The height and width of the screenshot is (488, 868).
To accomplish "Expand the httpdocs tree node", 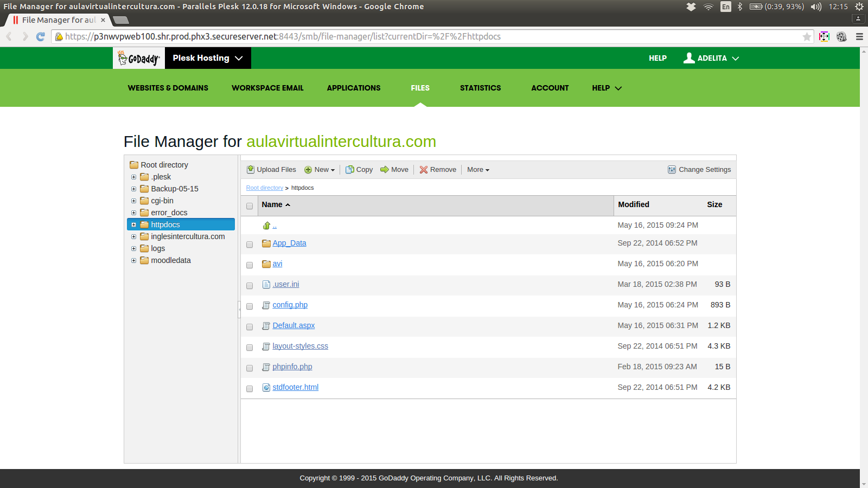I will point(133,224).
